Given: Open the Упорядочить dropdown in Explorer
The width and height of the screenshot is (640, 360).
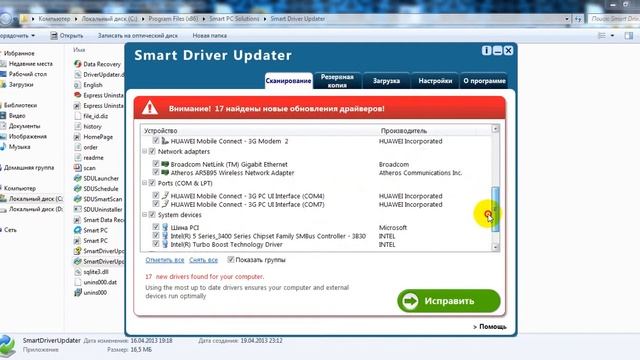Looking at the screenshot, I should coord(18,36).
